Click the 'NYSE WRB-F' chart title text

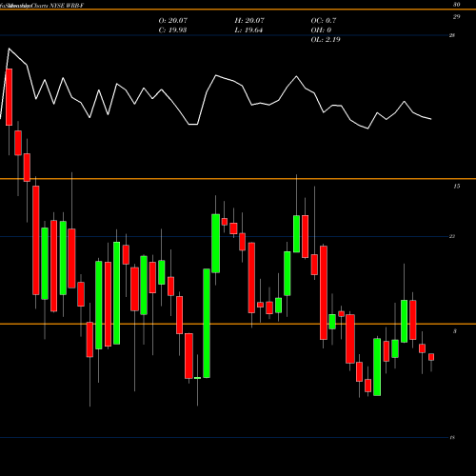(67, 6)
